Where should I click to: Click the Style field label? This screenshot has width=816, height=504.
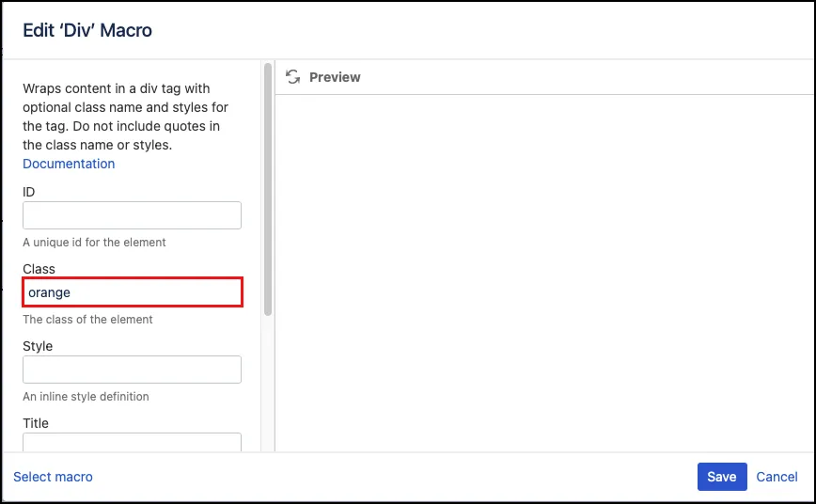(38, 346)
